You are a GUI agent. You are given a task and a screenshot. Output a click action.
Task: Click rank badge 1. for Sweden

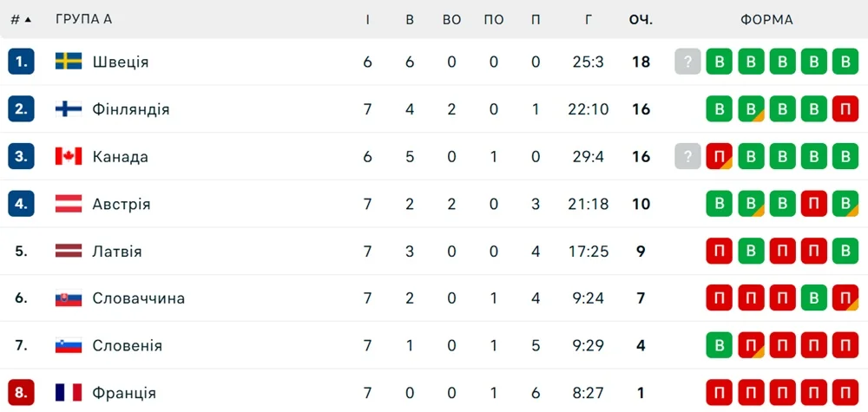click(21, 62)
